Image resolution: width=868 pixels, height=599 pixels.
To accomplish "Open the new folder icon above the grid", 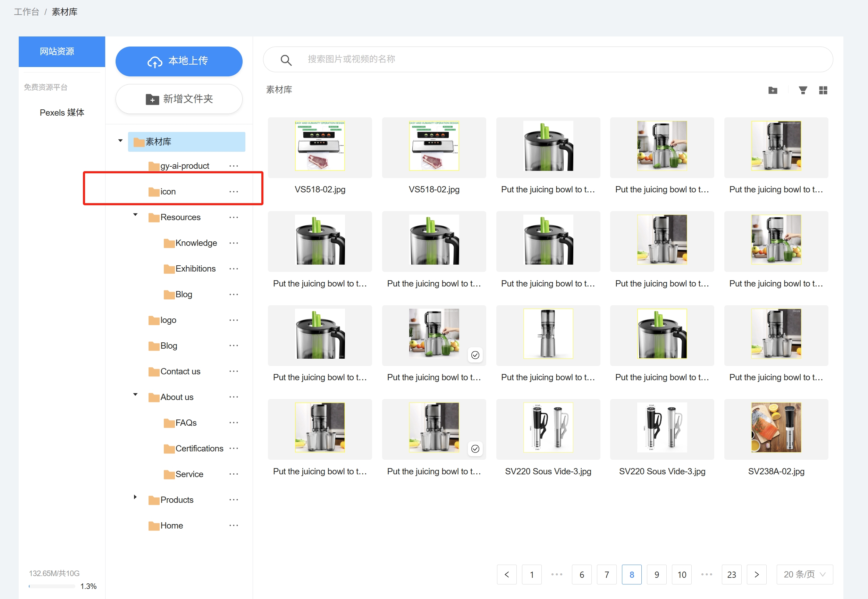I will [x=773, y=90].
